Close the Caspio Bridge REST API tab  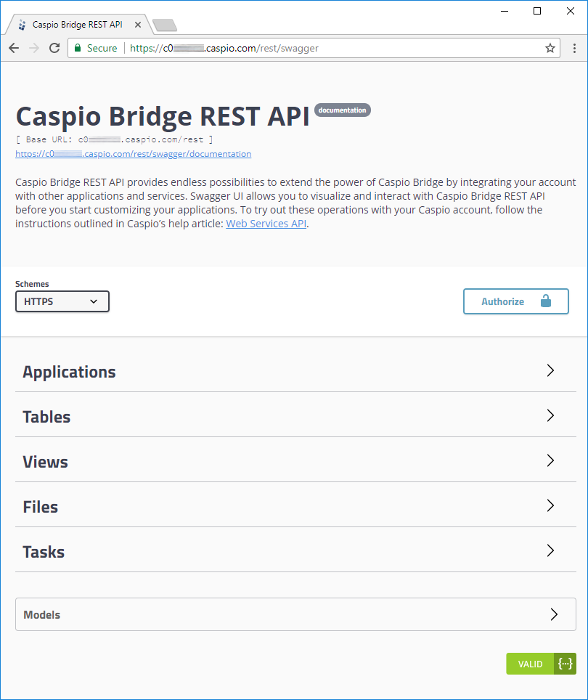pyautogui.click(x=138, y=25)
